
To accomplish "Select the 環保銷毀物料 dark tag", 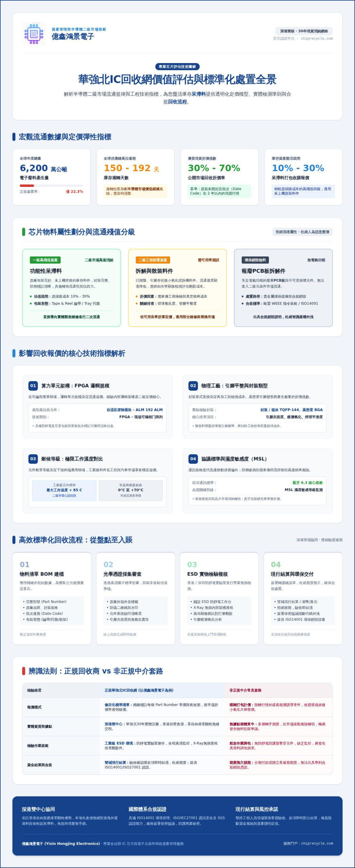I will 255,260.
